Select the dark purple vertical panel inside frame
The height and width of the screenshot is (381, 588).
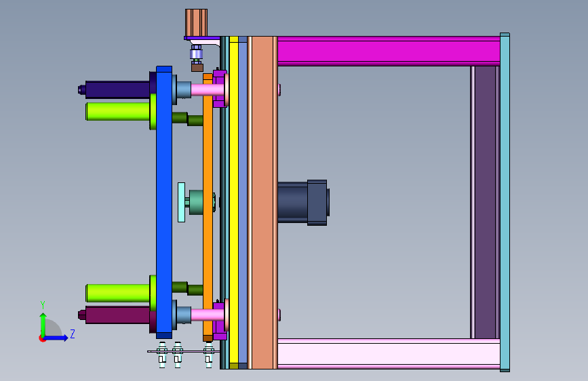485,202
